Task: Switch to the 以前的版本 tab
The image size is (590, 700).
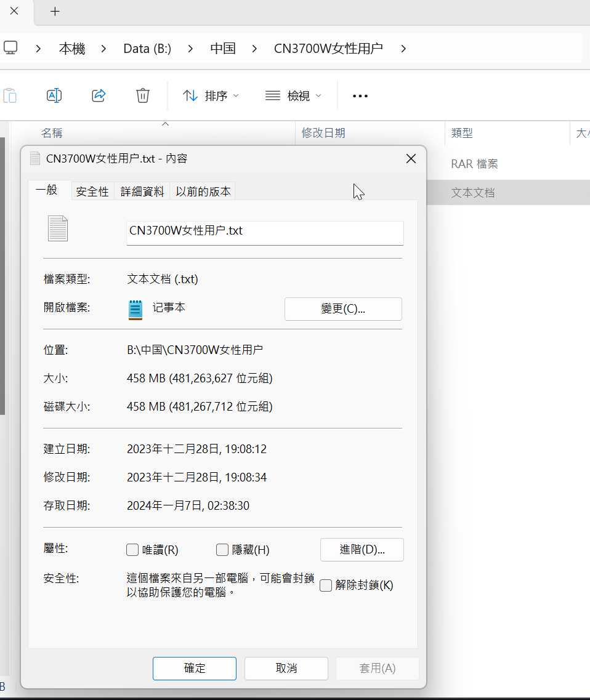Action: tap(203, 191)
